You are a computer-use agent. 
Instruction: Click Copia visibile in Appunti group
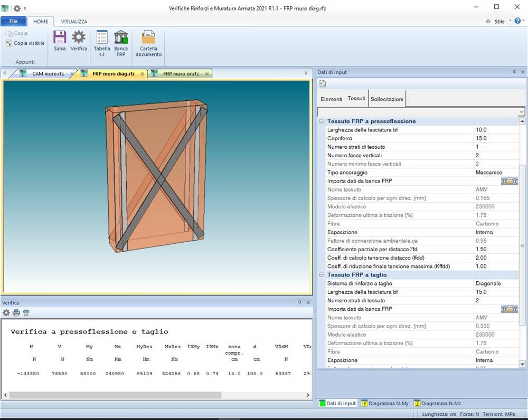(x=25, y=43)
